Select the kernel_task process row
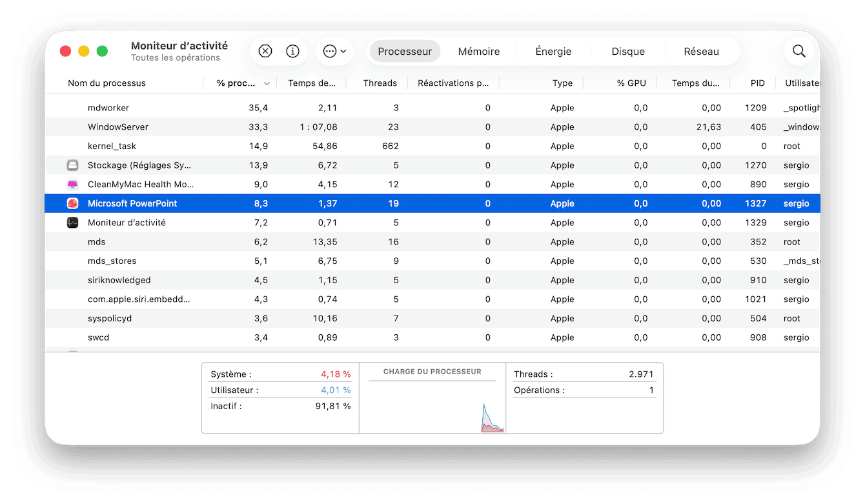Screen dimensions: 865x504 coord(432,146)
